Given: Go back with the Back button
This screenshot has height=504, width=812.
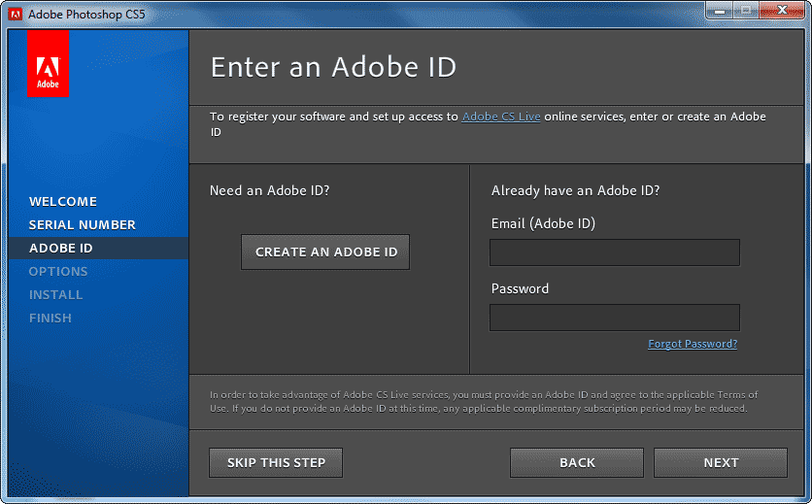Looking at the screenshot, I should click(x=577, y=462).
